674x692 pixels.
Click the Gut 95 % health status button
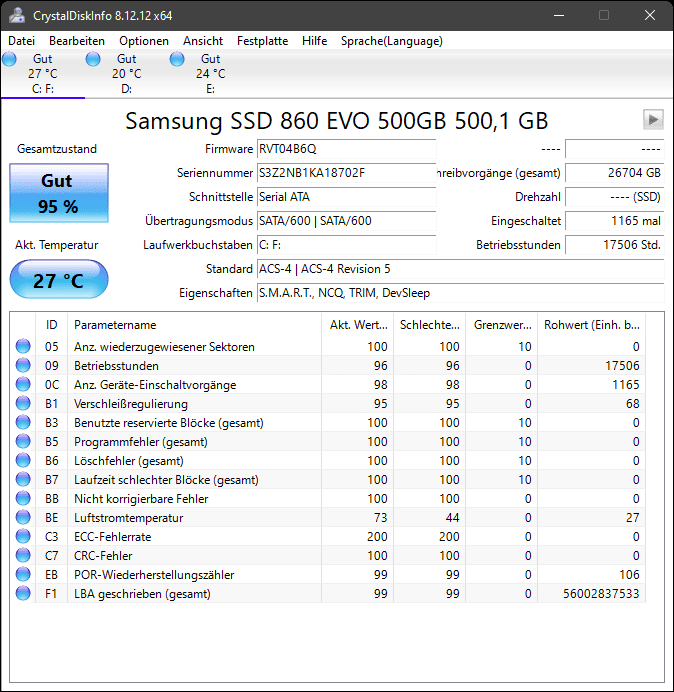pyautogui.click(x=59, y=193)
